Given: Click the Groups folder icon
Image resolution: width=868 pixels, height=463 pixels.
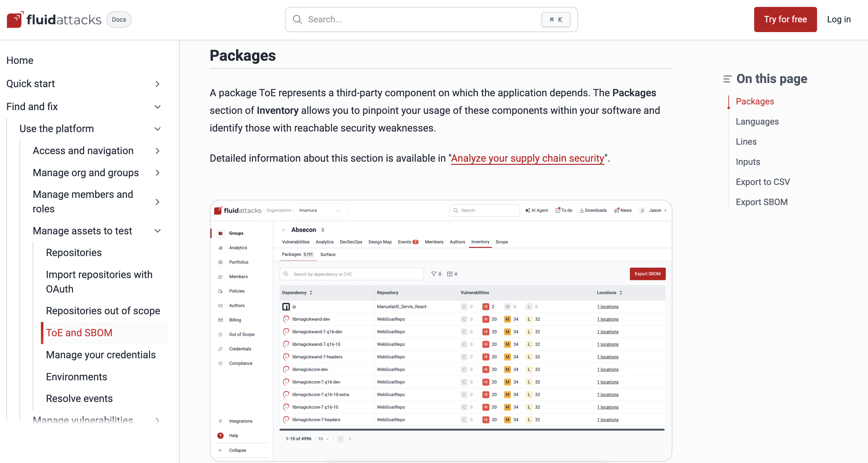Looking at the screenshot, I should [x=220, y=233].
